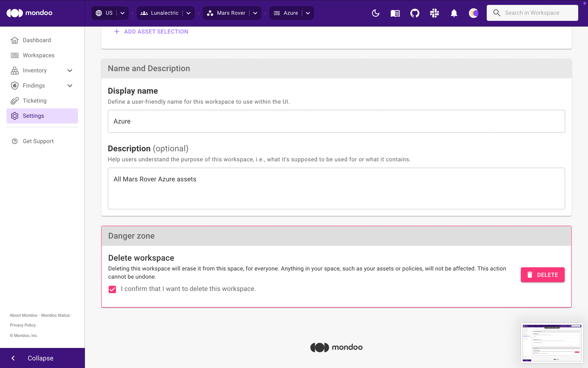Open the GitHub icon in the top bar
This screenshot has width=588, height=368.
(415, 13)
